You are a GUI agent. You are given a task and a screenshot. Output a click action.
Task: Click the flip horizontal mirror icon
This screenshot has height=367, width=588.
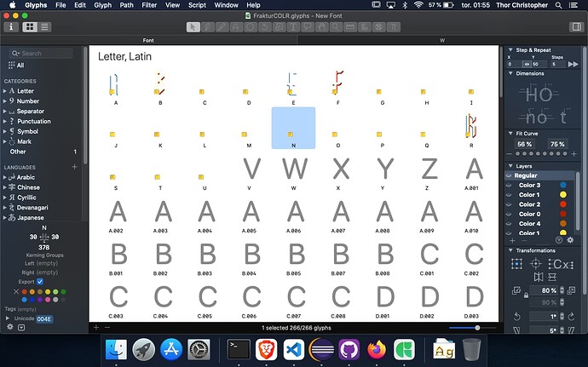pyautogui.click(x=539, y=277)
